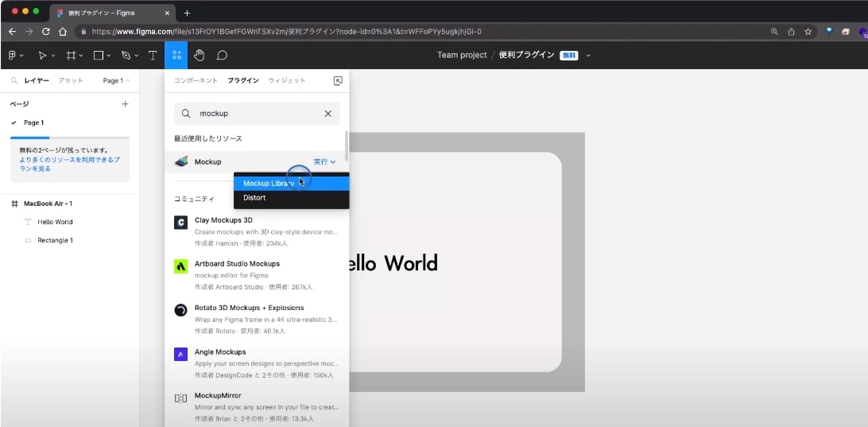Select the Frame tool
The image size is (868, 427).
pyautogui.click(x=71, y=56)
